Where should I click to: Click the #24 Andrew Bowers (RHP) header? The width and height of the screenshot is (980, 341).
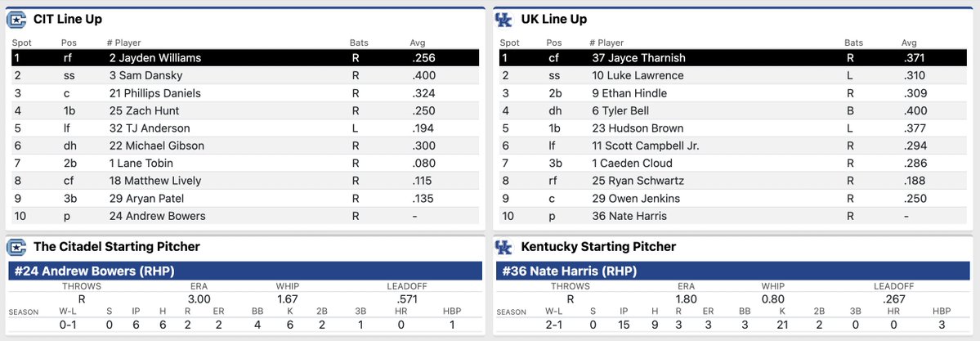point(92,271)
